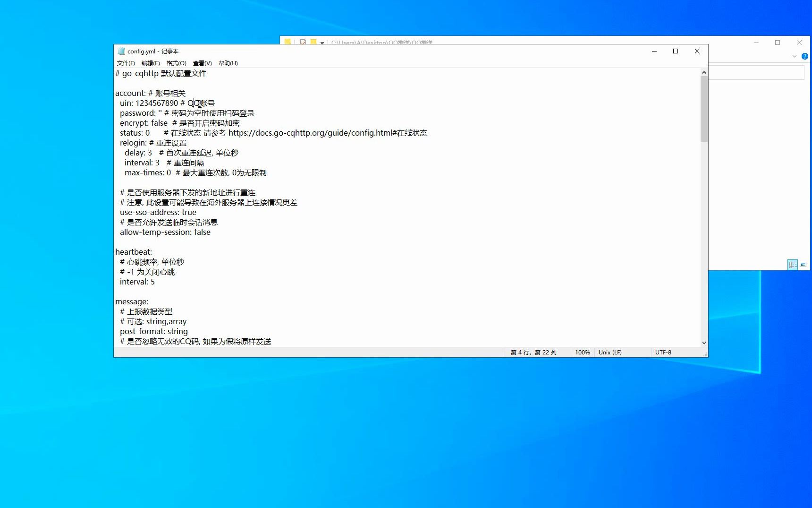This screenshot has width=812, height=508.
Task: Minimize the Explorer window behind Notepad
Action: point(756,43)
